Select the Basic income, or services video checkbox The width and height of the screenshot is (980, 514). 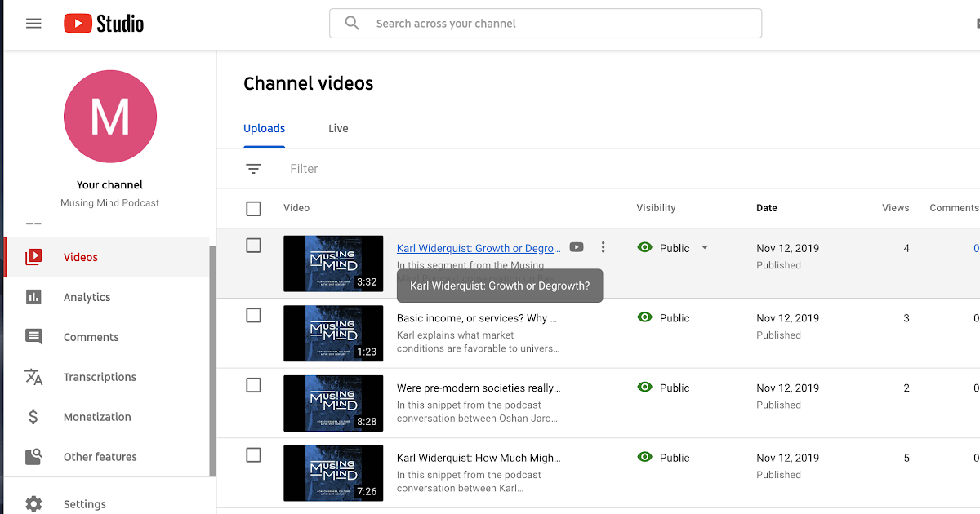(x=254, y=316)
